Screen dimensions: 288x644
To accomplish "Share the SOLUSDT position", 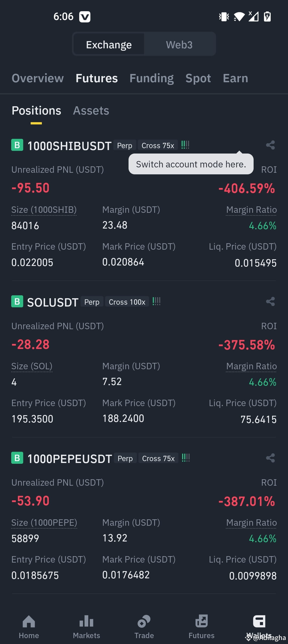I will tap(270, 301).
